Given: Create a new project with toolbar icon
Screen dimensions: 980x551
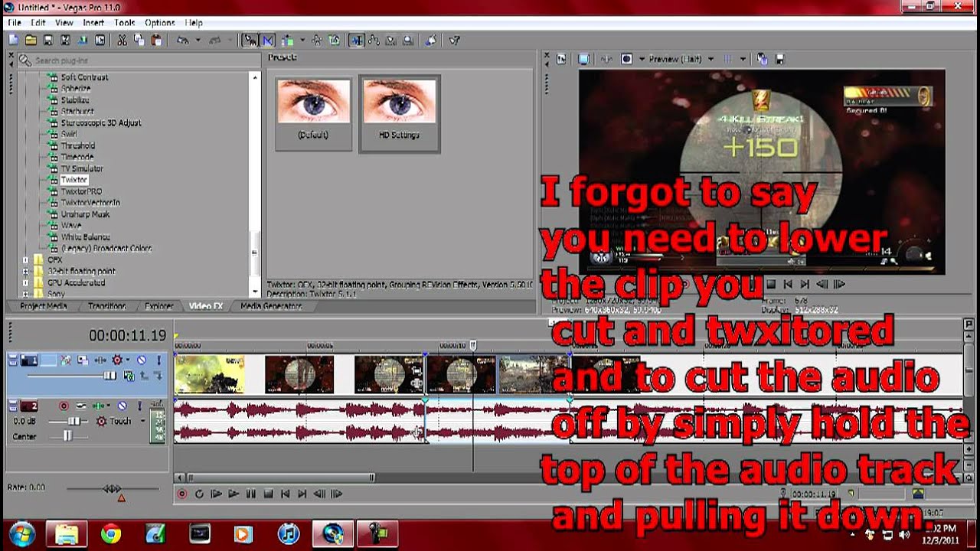Looking at the screenshot, I should coord(14,40).
